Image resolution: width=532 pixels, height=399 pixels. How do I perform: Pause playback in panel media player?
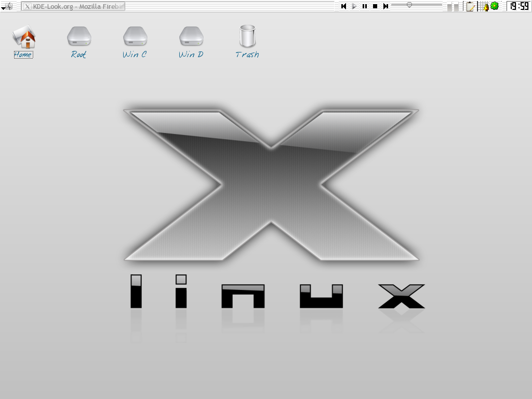click(x=365, y=6)
